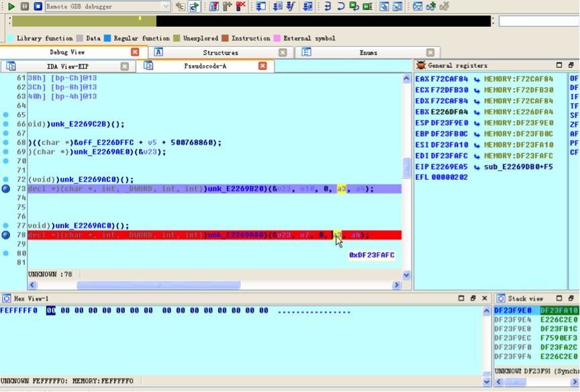580x392 pixels.
Task: Select stack address DF23F9E0 entry
Action: pyautogui.click(x=513, y=311)
